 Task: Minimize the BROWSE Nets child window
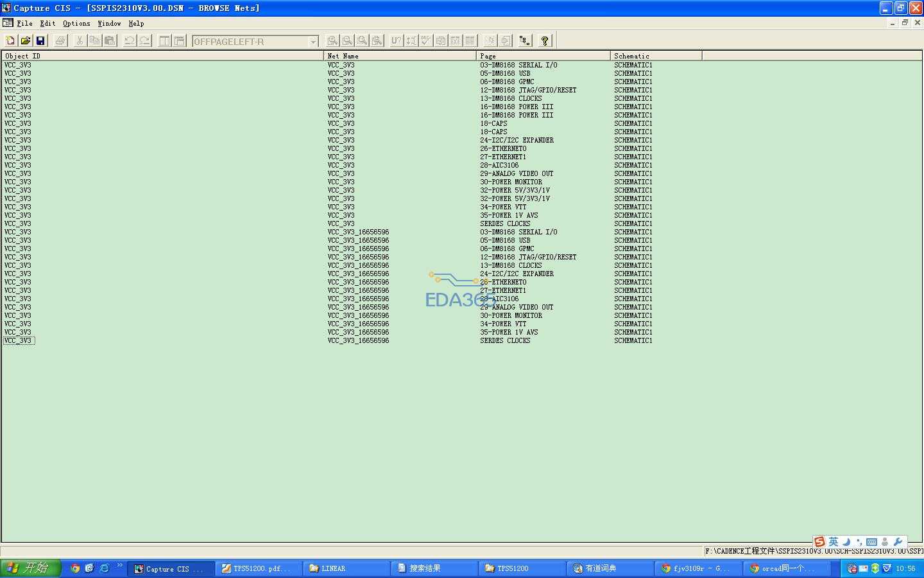point(893,23)
